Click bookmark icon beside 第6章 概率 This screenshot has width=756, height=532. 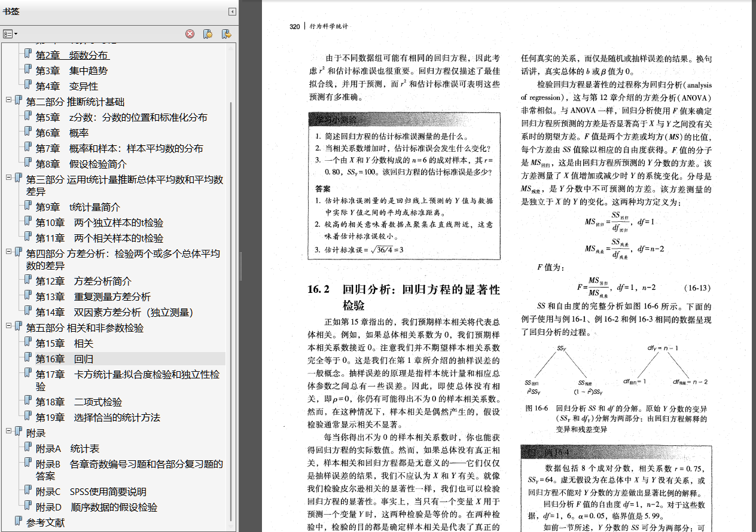(28, 132)
